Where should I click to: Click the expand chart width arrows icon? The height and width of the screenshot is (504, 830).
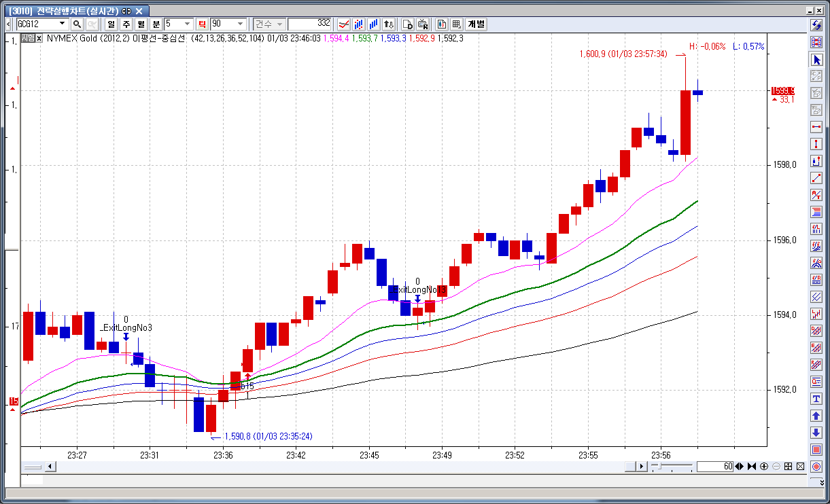pyautogui.click(x=740, y=467)
